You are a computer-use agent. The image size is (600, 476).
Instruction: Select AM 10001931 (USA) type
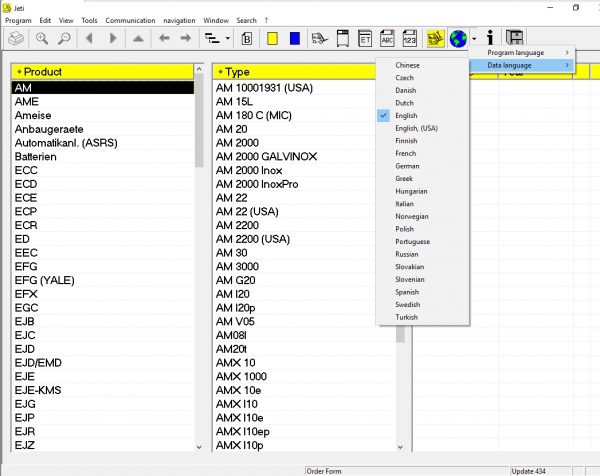click(264, 88)
